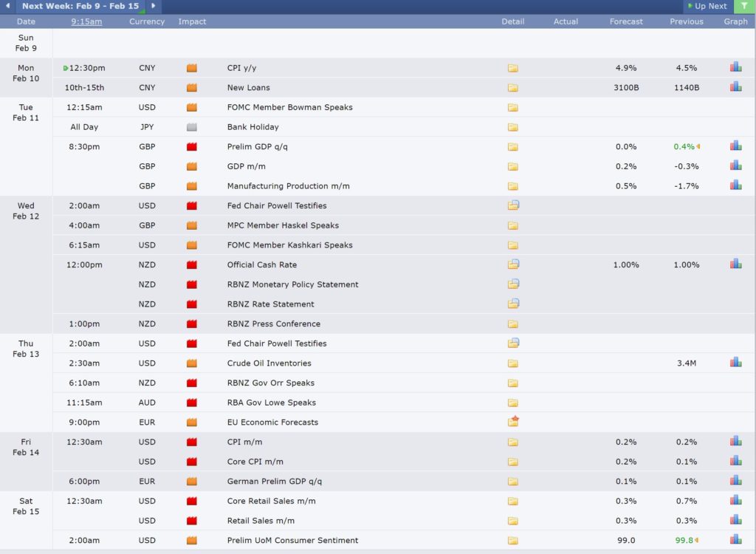
Task: Open the Next Week: Feb 9 - Feb 15 date range
Action: click(80, 6)
